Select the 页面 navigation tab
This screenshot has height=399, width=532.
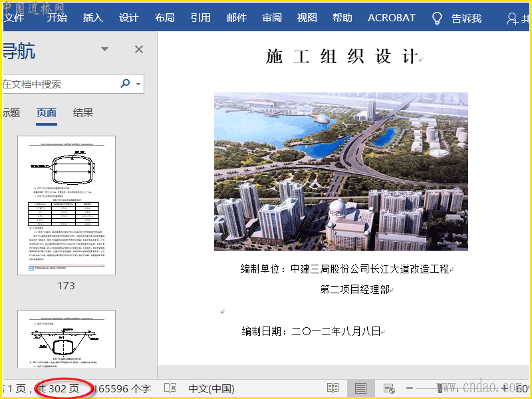click(47, 112)
